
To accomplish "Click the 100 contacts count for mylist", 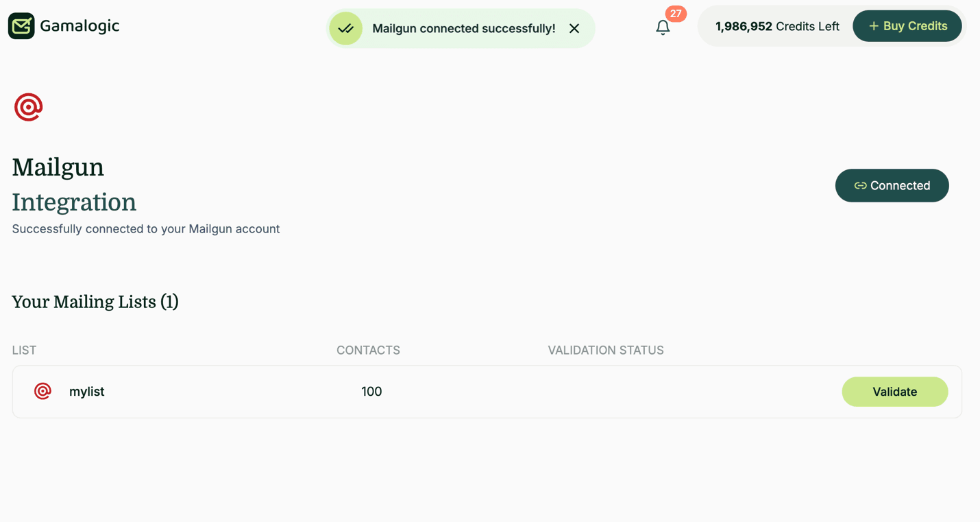I will coord(371,392).
